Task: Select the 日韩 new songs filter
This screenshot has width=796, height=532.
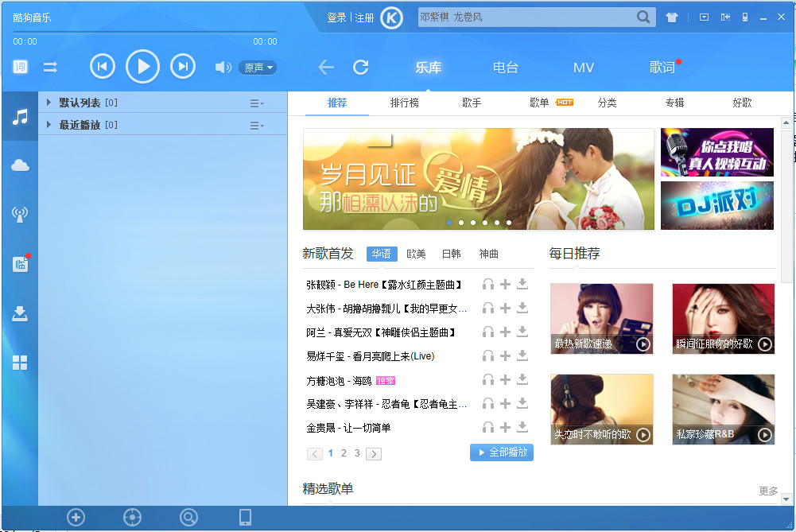Action: [452, 254]
